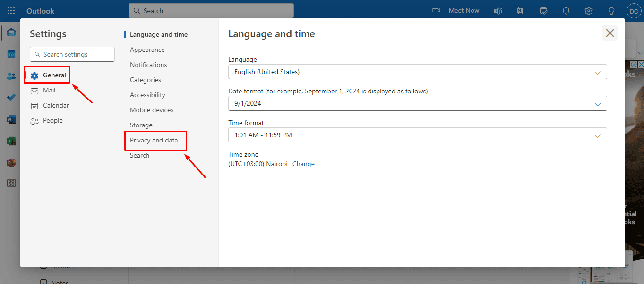Open the app launcher grid icon
Image resolution: width=644 pixels, height=284 pixels.
pyautogui.click(x=11, y=10)
